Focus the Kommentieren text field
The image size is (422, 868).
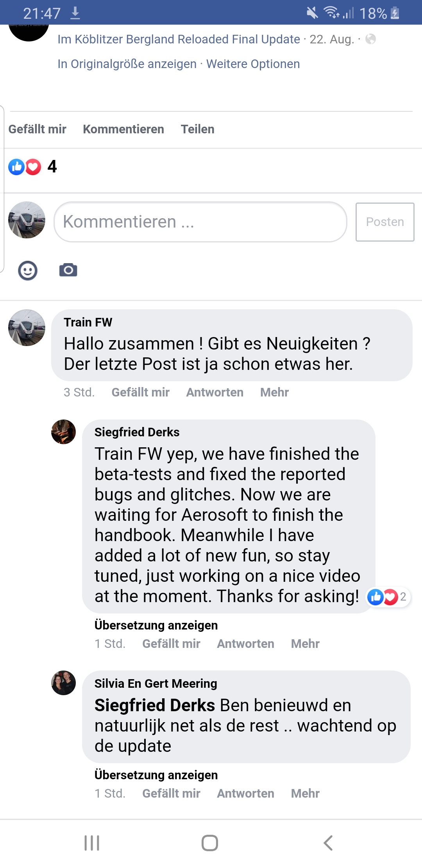(x=200, y=222)
